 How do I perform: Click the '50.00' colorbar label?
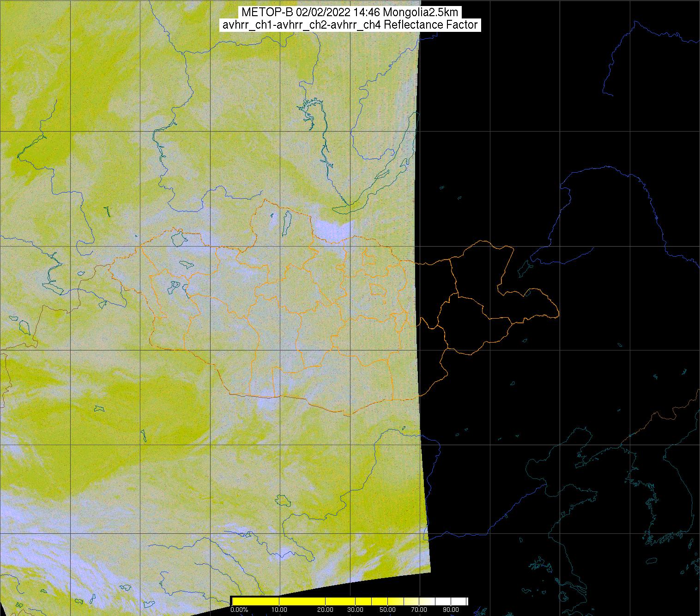click(x=388, y=610)
